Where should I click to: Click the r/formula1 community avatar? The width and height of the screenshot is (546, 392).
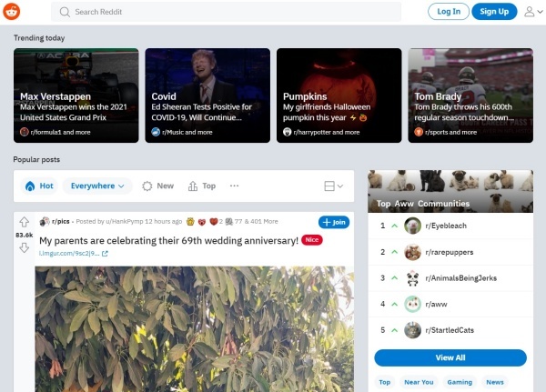24,132
